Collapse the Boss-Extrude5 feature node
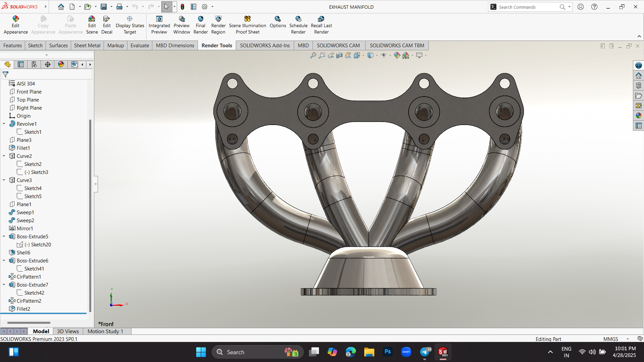644x362 pixels. (4, 236)
